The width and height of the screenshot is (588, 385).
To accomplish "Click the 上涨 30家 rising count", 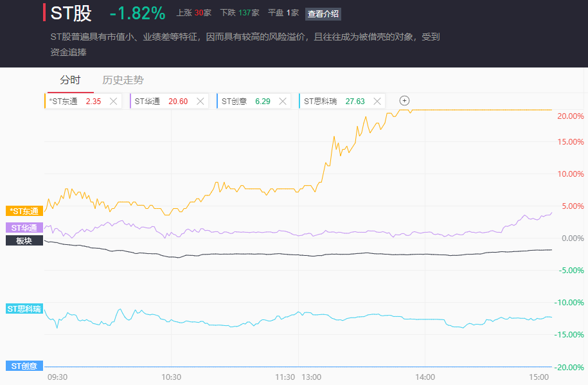I will point(193,13).
